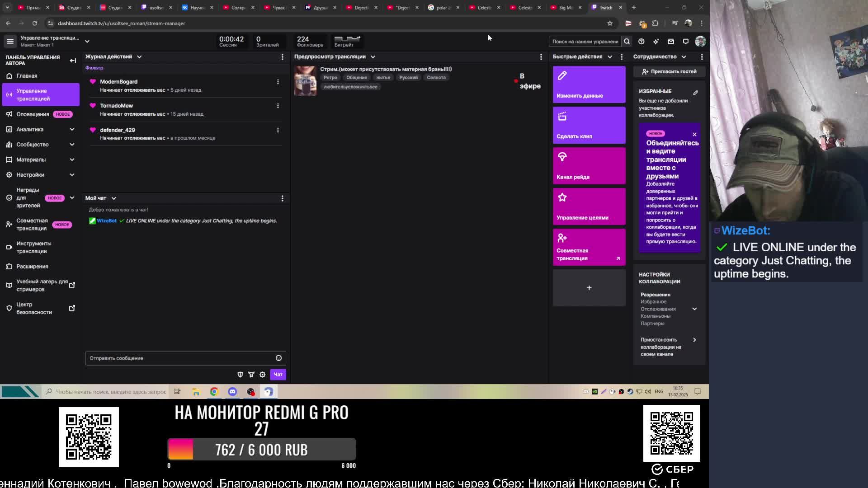Expand the Разрешения collaboration permissions
The image size is (868, 488).
point(694,309)
